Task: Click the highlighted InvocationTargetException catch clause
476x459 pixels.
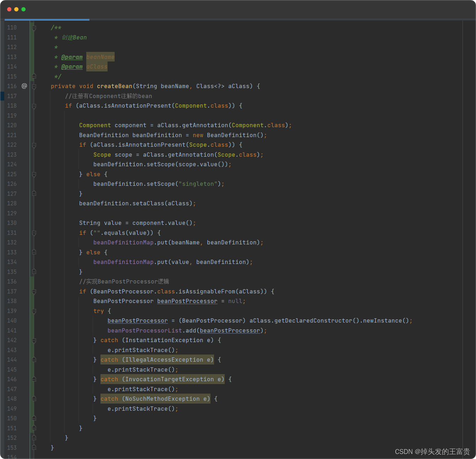Action: tap(163, 379)
